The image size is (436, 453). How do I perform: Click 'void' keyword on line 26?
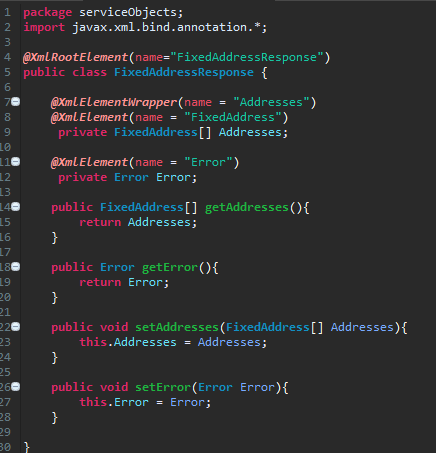pyautogui.click(x=114, y=387)
